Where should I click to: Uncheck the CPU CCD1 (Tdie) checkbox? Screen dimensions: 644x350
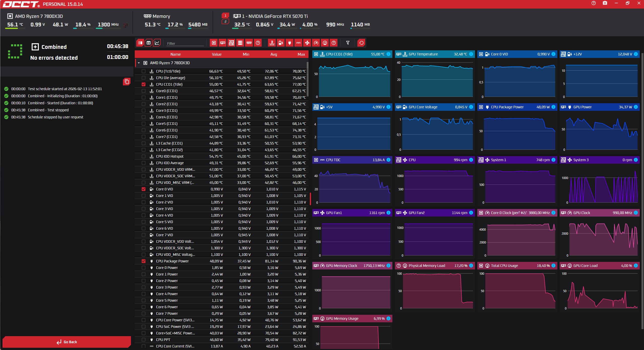pyautogui.click(x=144, y=84)
